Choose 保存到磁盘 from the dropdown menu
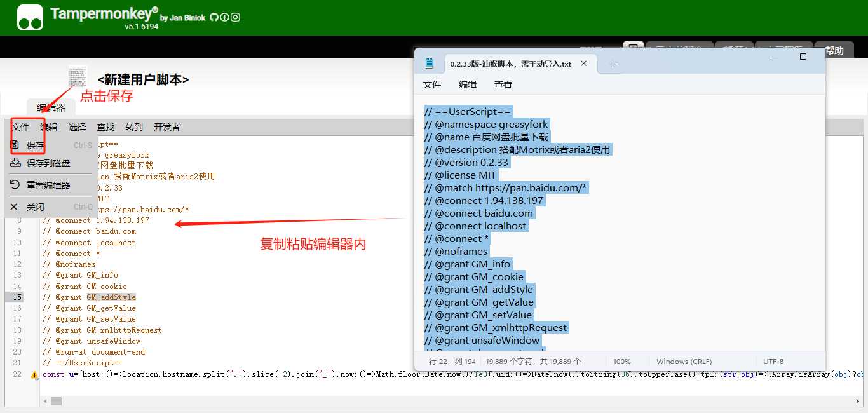 [52, 163]
